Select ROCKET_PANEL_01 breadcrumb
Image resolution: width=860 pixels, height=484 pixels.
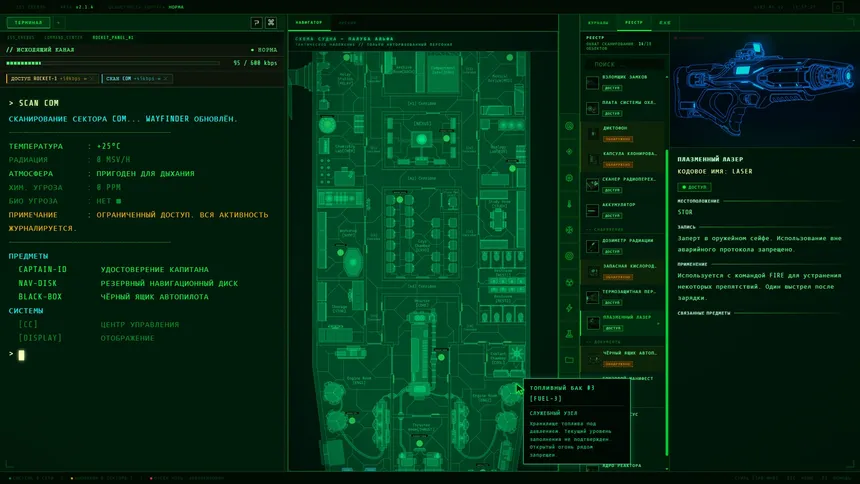113,37
